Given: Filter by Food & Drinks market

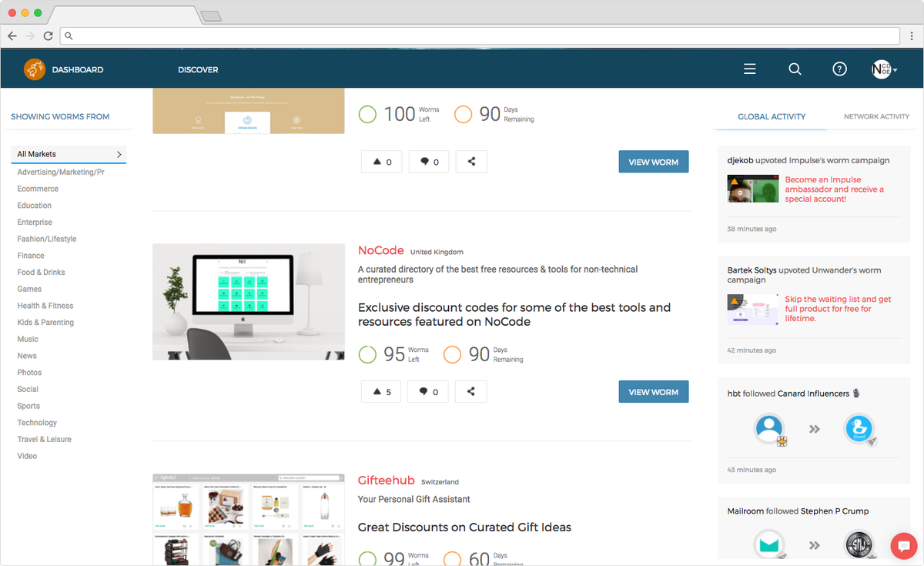Looking at the screenshot, I should click(41, 273).
